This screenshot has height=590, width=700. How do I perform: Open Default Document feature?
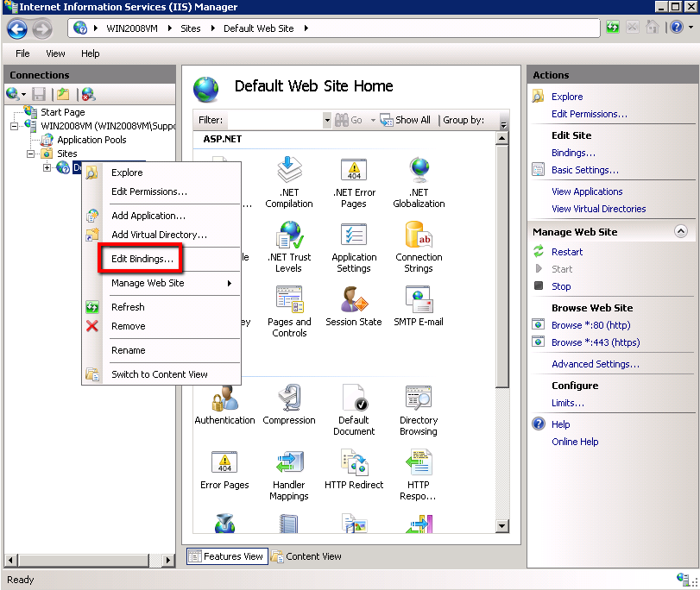click(x=354, y=410)
